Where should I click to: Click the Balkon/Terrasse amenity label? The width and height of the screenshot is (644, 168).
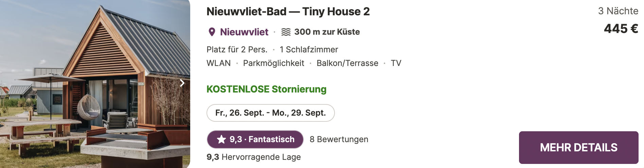[x=347, y=63]
